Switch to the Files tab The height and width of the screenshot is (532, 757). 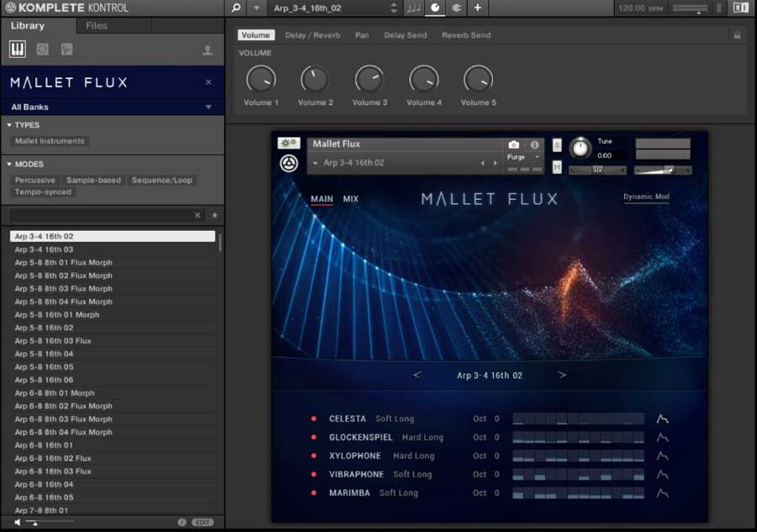pos(97,25)
